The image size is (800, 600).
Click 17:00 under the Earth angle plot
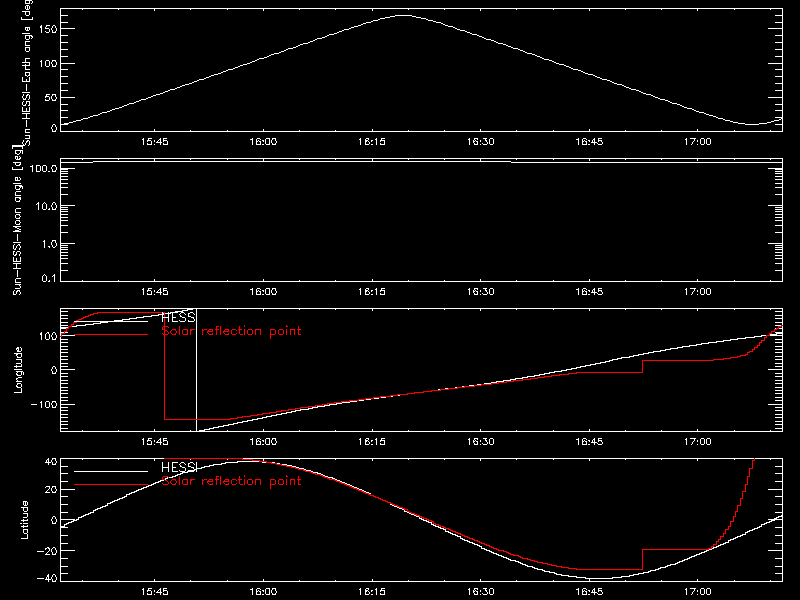[697, 142]
